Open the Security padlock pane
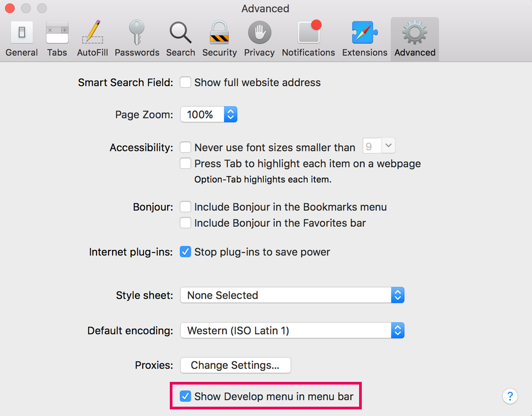Viewport: 532px width, 416px height. (219, 39)
